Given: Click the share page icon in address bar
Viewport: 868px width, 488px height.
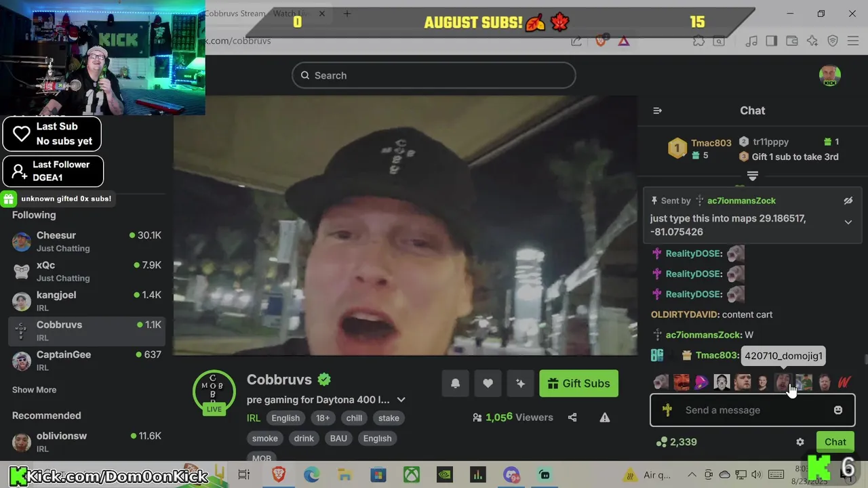Looking at the screenshot, I should pos(576,41).
